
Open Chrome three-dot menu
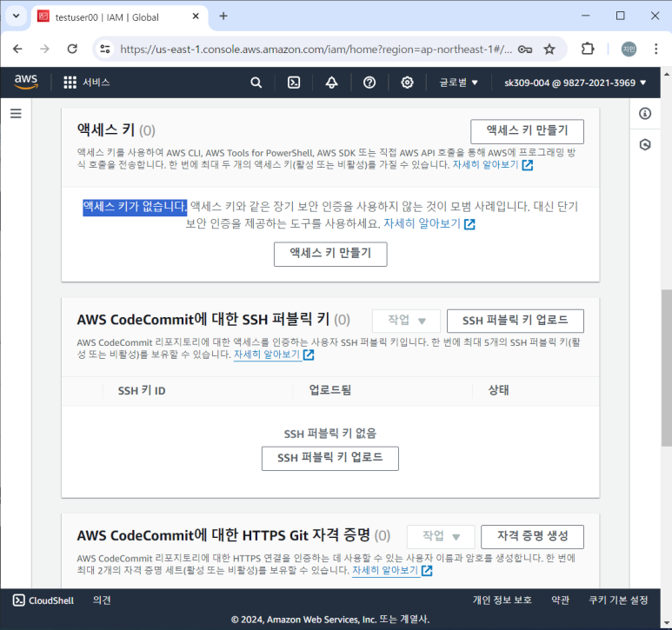click(x=655, y=50)
